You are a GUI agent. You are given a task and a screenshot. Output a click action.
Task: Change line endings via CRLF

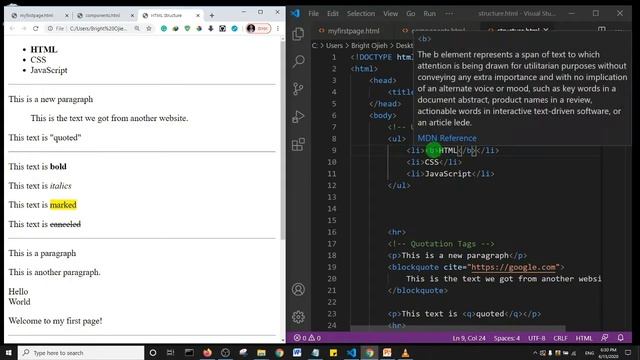pyautogui.click(x=560, y=338)
